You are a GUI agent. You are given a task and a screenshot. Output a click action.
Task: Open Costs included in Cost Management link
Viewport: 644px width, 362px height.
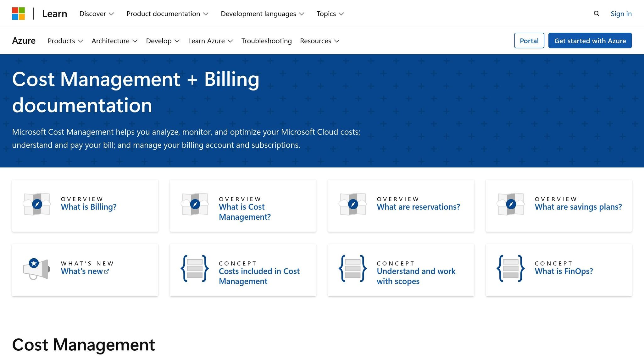(259, 276)
